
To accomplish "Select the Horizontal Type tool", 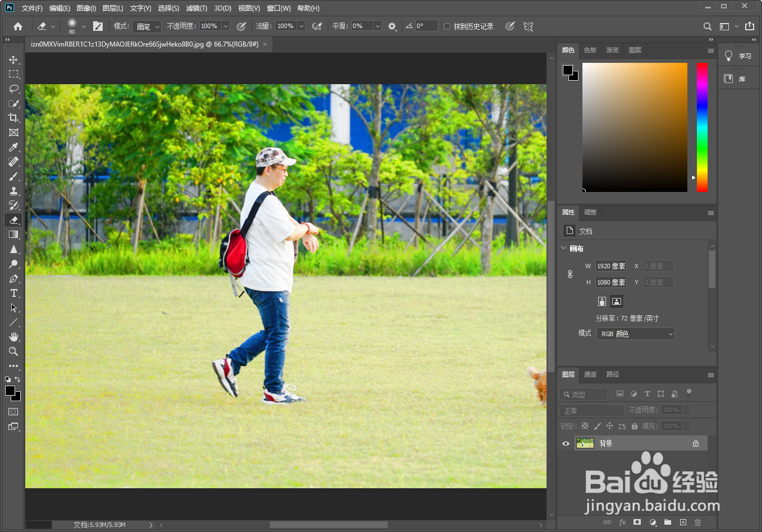I will tap(13, 293).
